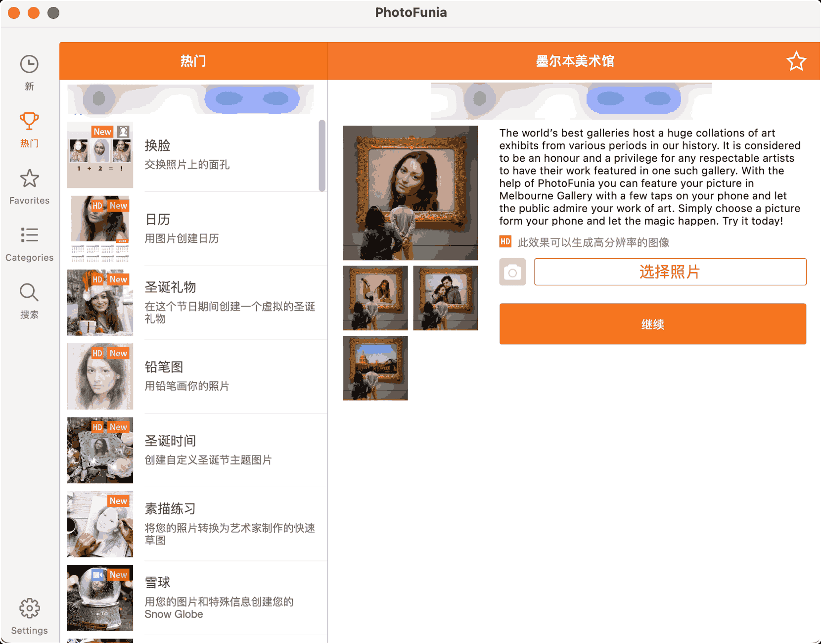Open Settings gear icon
The image size is (821, 644).
[x=29, y=608]
